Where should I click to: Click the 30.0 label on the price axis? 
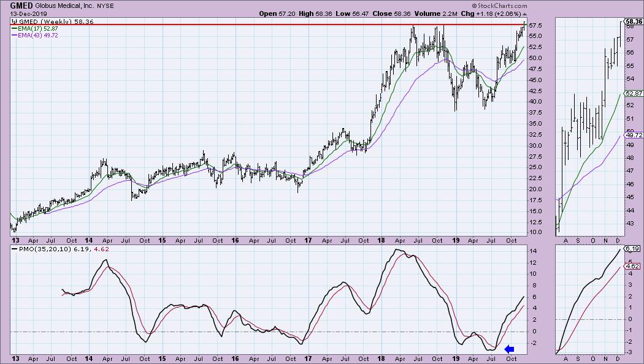(535, 146)
